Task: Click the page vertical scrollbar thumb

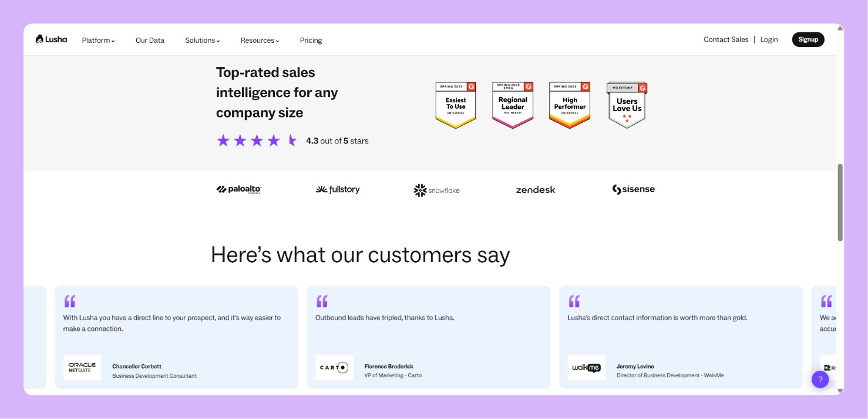Action: click(840, 202)
